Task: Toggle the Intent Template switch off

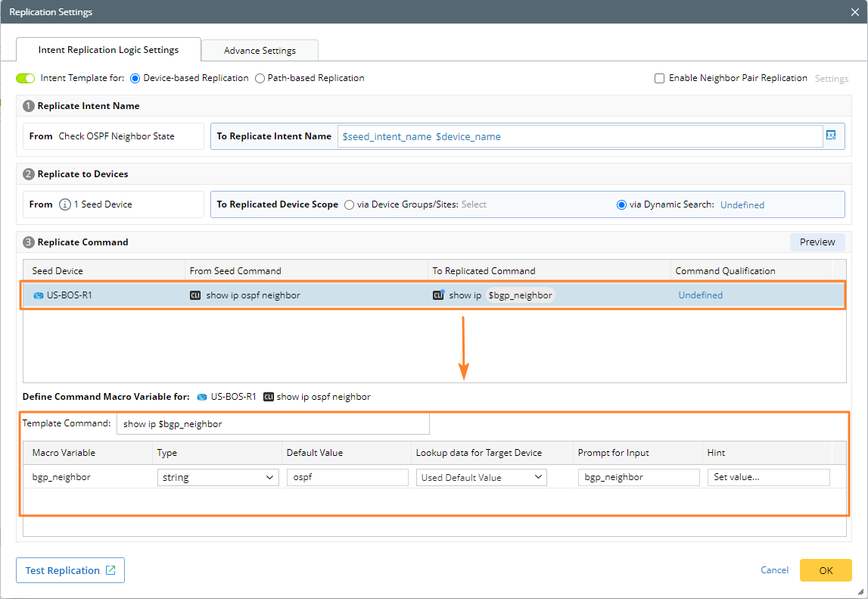Action: click(26, 78)
